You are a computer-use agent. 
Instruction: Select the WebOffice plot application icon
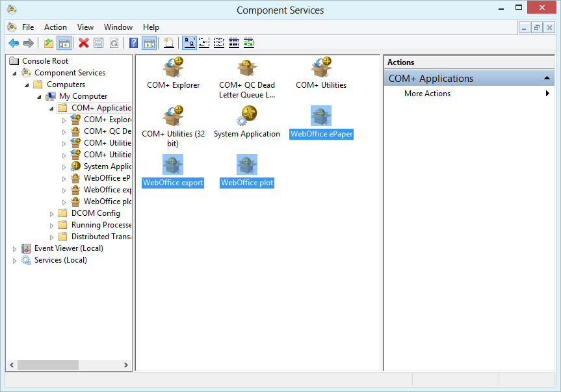click(x=247, y=166)
